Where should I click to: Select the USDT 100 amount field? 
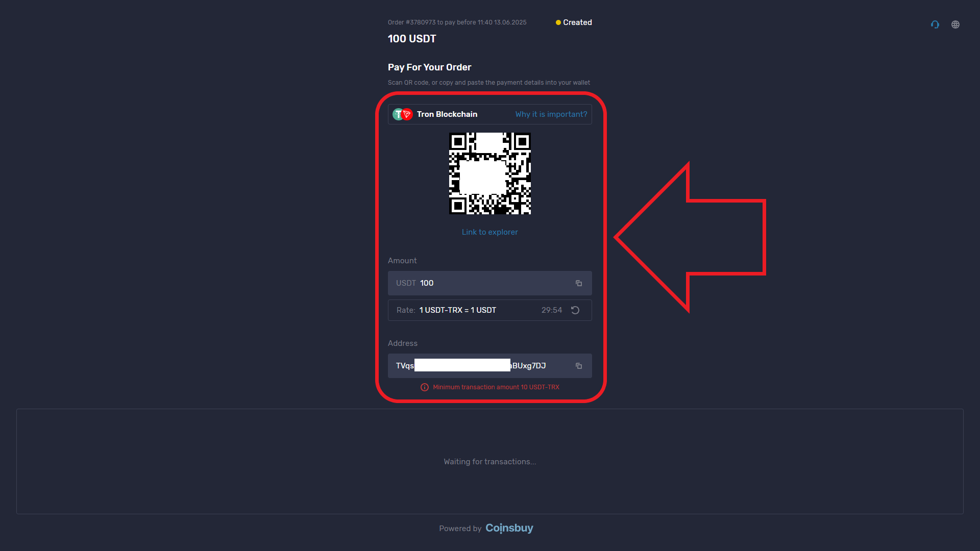[490, 283]
